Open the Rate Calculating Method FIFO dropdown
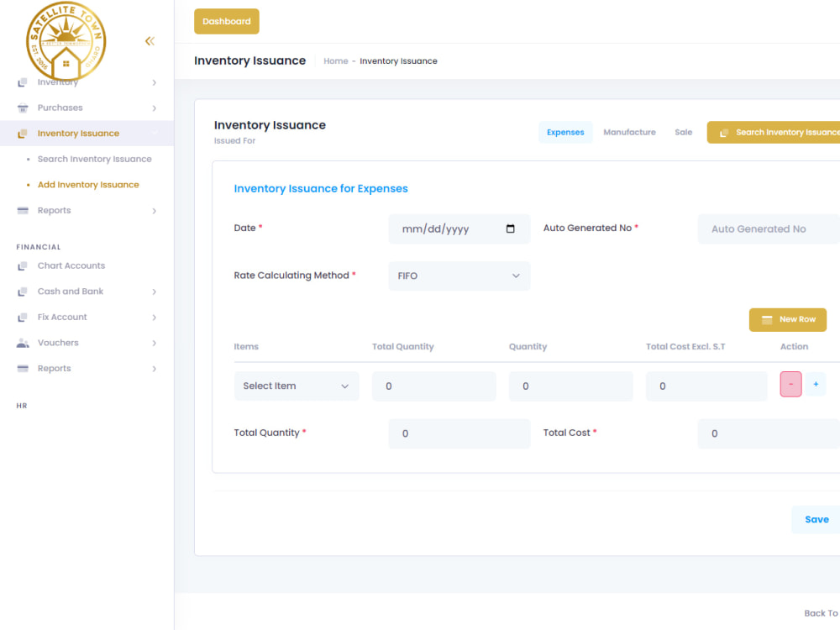 pyautogui.click(x=459, y=276)
